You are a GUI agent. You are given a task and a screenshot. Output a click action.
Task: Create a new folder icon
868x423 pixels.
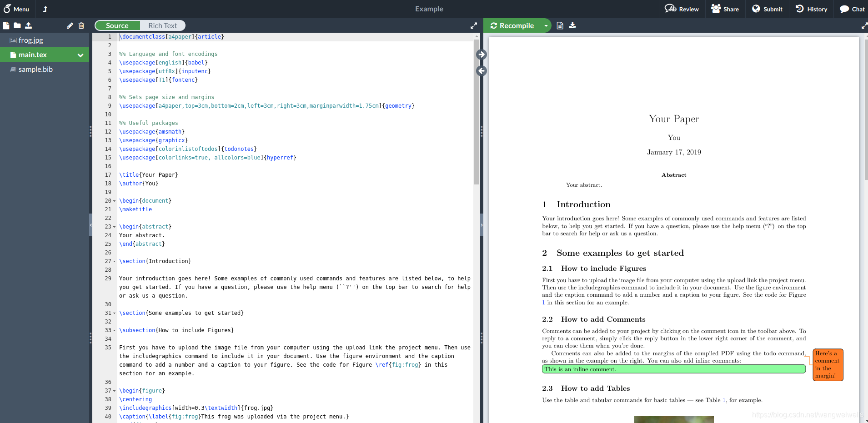[17, 25]
